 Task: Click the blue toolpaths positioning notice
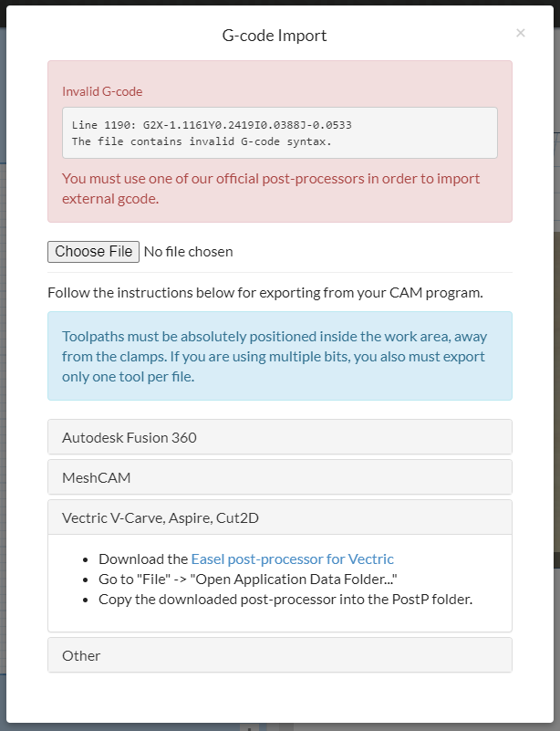tap(274, 356)
